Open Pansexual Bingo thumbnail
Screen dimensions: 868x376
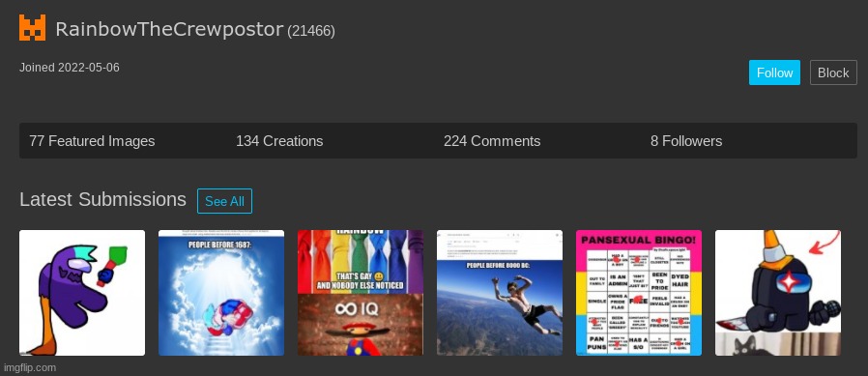639,293
